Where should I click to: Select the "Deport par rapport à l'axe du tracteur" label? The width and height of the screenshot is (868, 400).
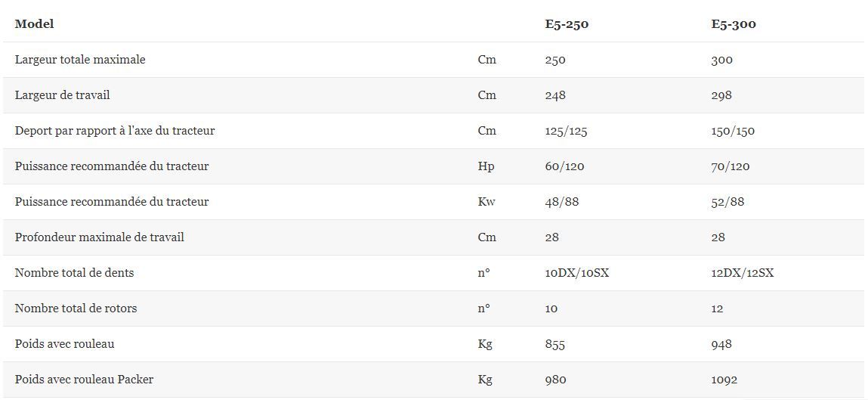coord(115,131)
